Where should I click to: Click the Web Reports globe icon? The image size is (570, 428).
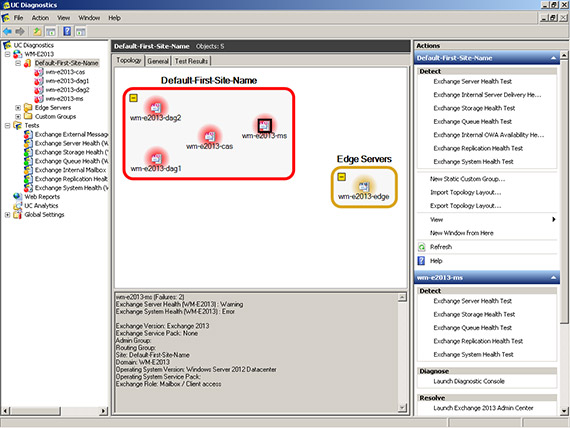[x=17, y=197]
